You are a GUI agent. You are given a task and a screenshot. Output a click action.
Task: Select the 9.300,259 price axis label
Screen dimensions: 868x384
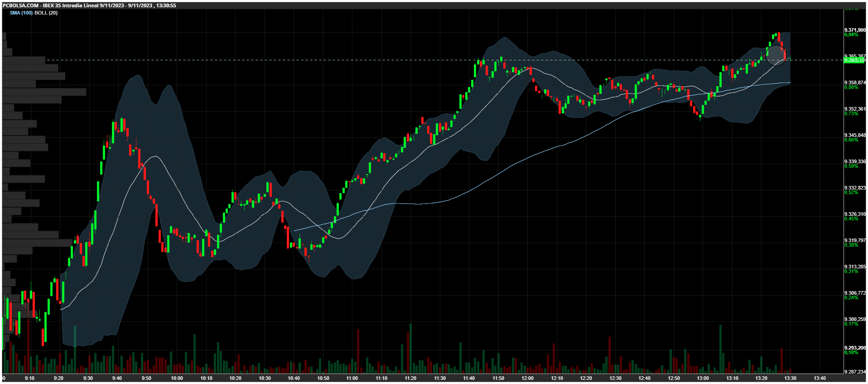(855, 319)
